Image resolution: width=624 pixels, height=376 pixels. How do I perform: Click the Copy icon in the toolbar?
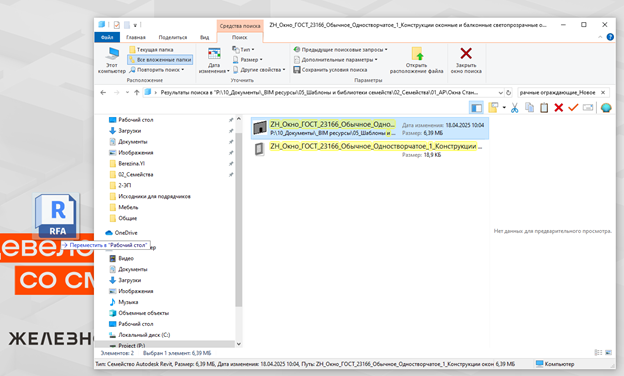[529, 107]
